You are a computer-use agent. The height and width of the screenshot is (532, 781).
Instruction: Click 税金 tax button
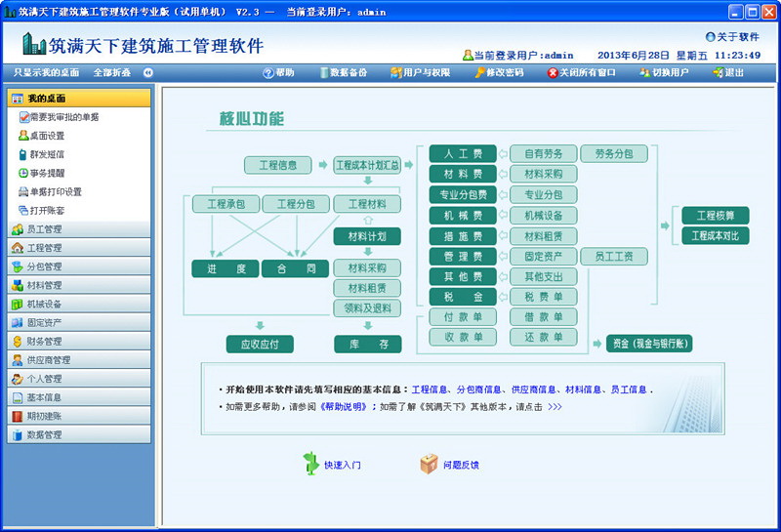(x=463, y=298)
